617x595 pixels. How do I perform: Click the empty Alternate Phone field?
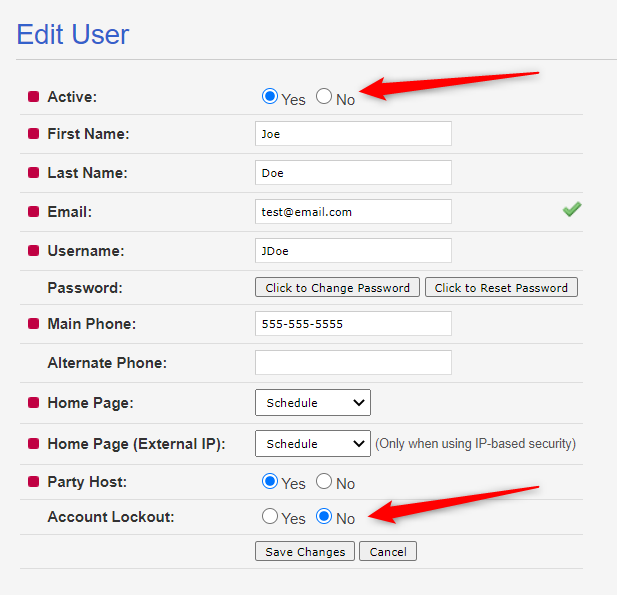click(353, 362)
